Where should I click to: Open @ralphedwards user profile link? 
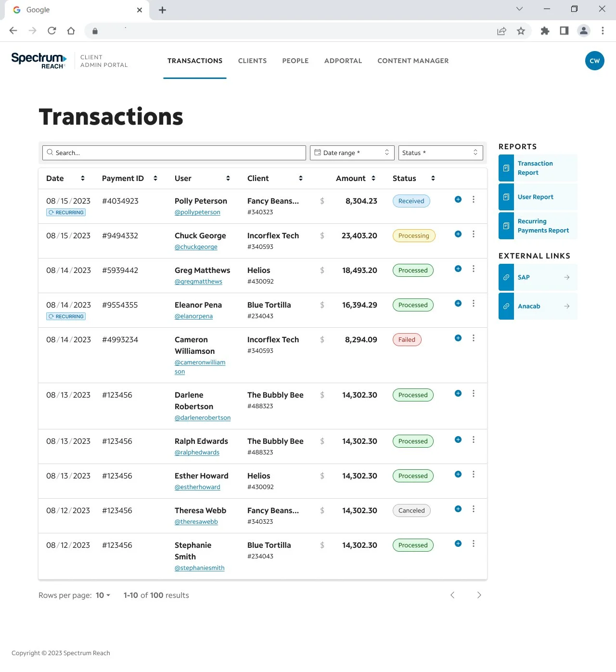pyautogui.click(x=197, y=452)
